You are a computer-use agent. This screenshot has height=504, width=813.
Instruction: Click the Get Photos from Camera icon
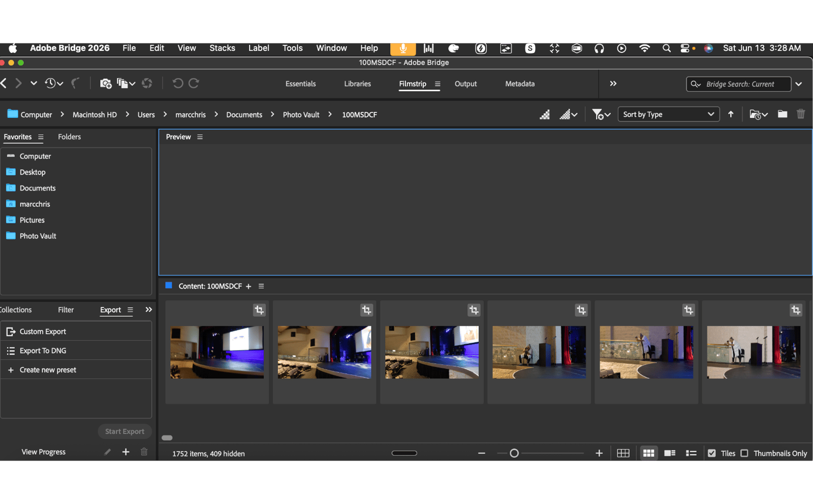pos(106,83)
